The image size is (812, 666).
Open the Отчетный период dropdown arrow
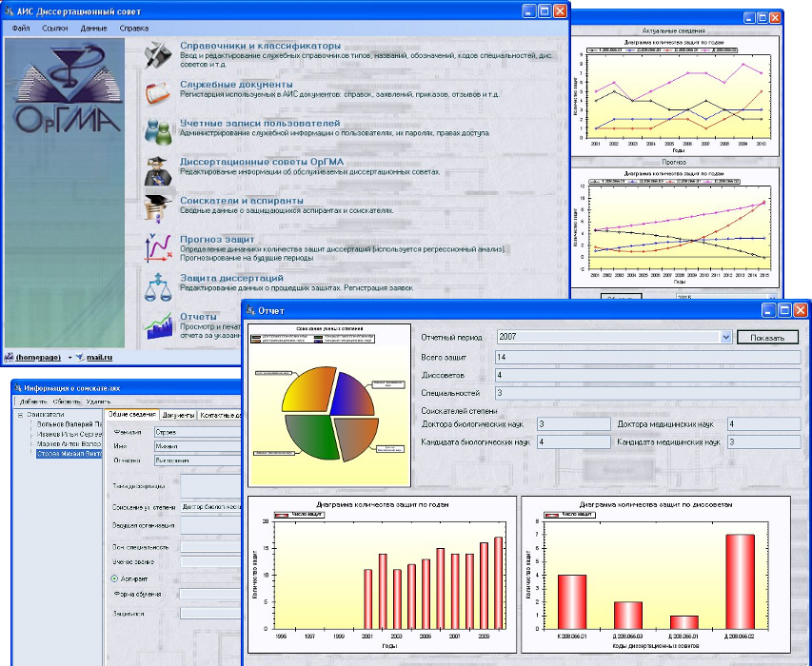[x=726, y=337]
